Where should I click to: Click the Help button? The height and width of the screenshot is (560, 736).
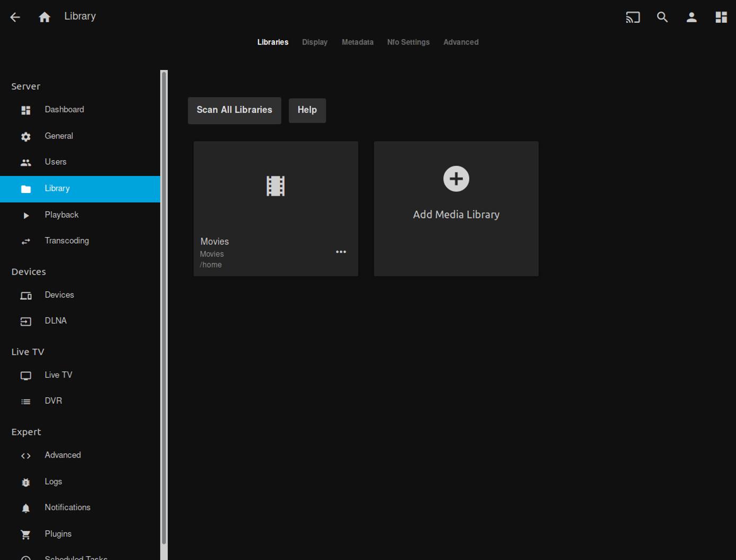pyautogui.click(x=307, y=110)
